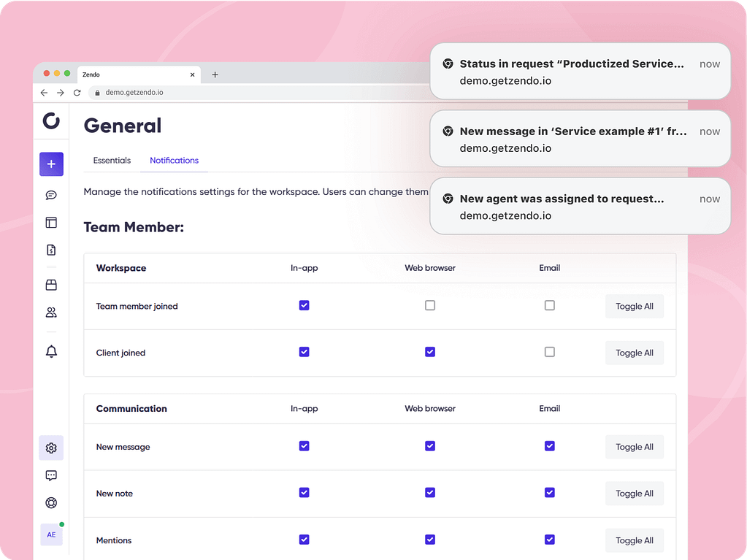Open the chat messages sidebar icon

click(51, 195)
